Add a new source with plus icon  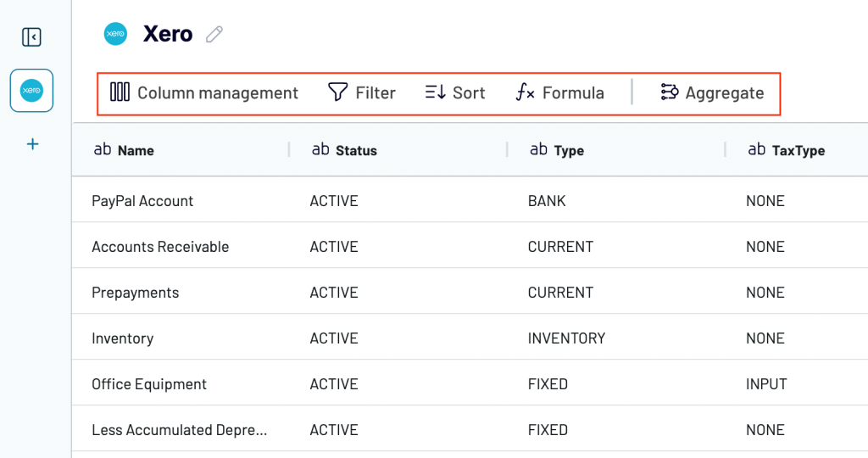pos(32,144)
